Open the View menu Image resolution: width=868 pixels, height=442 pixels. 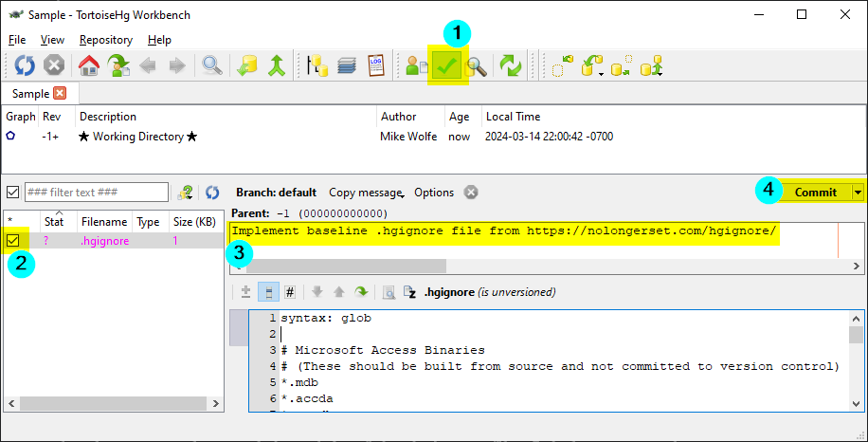pyautogui.click(x=52, y=40)
